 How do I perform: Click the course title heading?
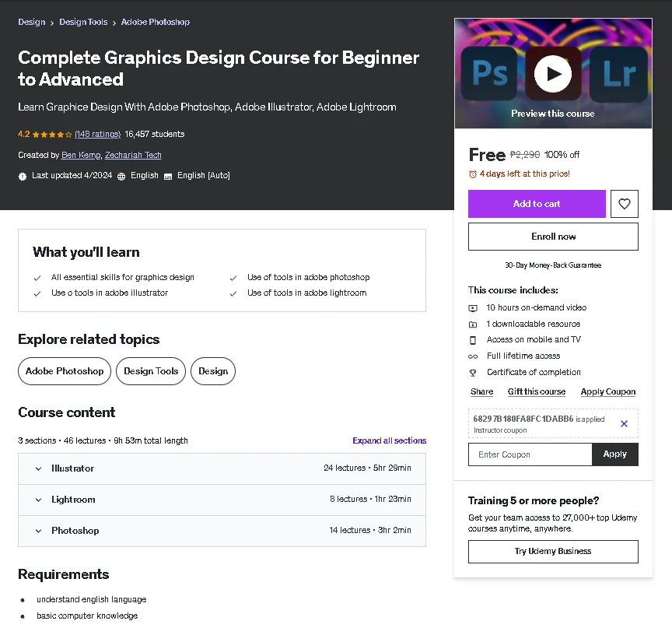(219, 68)
